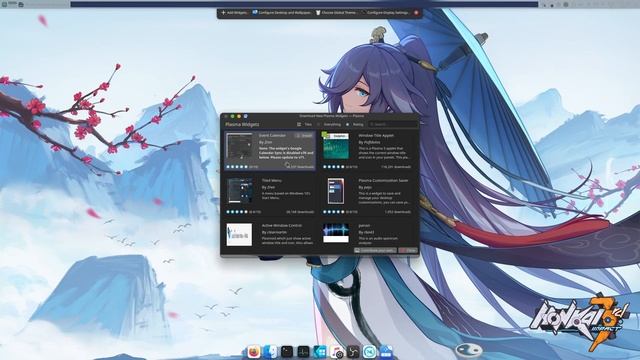Switch to Tiles view mode
The width and height of the screenshot is (640, 360).
point(304,124)
